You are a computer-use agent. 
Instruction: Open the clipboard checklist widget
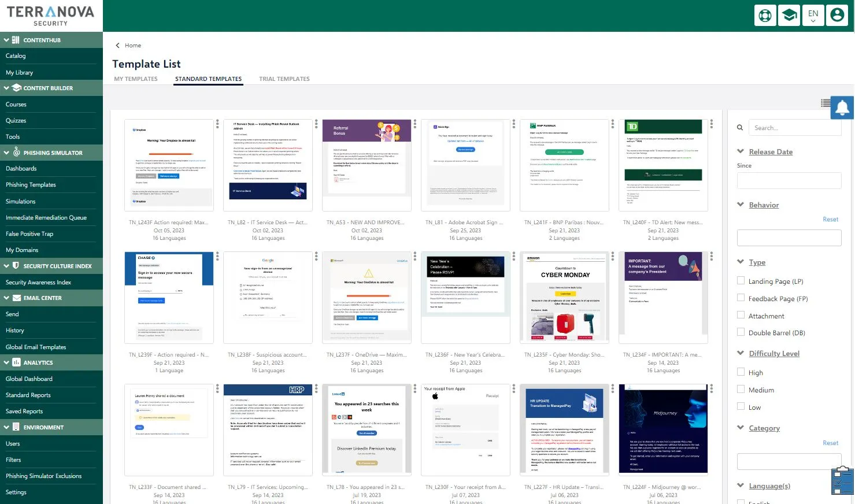(842, 481)
